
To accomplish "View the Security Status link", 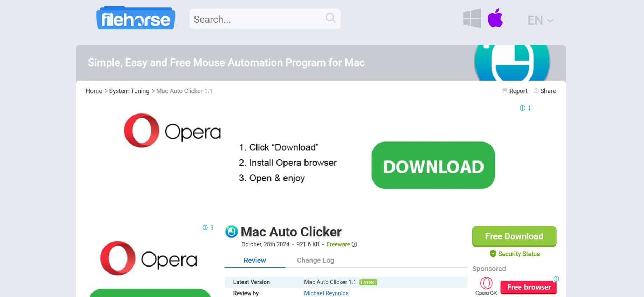I will [519, 254].
